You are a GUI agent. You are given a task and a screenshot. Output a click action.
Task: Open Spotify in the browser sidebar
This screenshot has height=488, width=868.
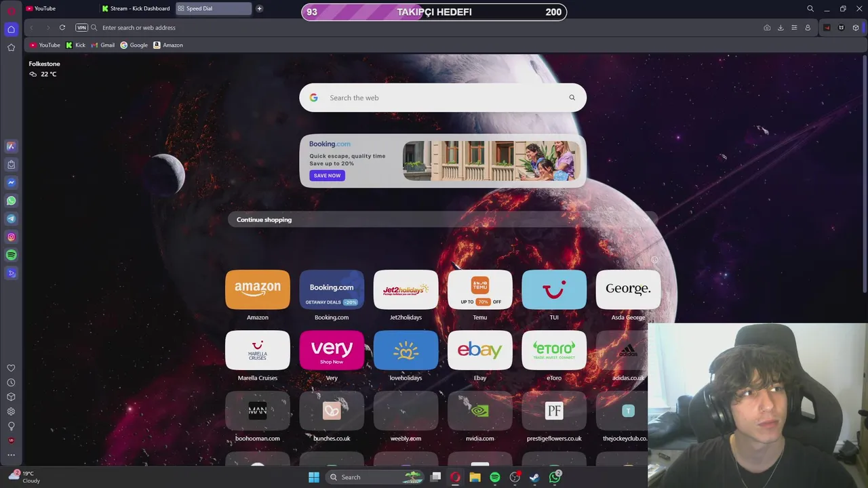pos(11,255)
